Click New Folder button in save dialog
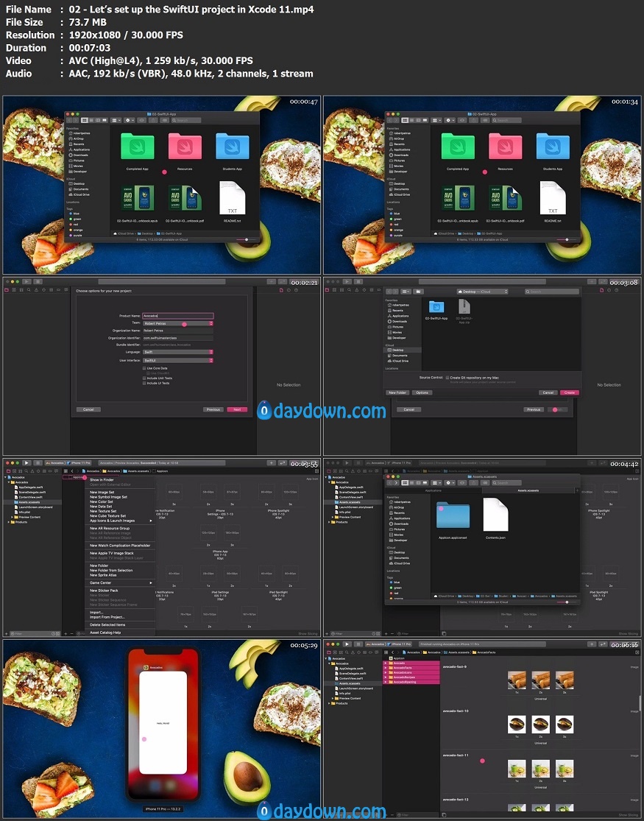Image resolution: width=644 pixels, height=821 pixels. [x=397, y=392]
